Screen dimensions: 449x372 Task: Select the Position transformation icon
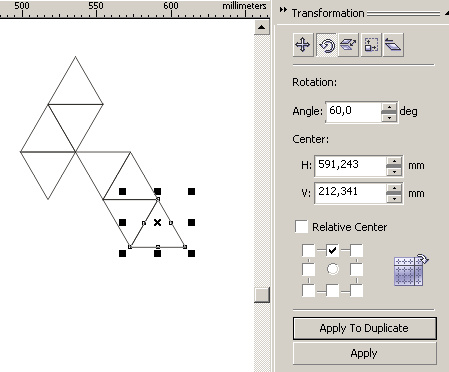pos(303,45)
